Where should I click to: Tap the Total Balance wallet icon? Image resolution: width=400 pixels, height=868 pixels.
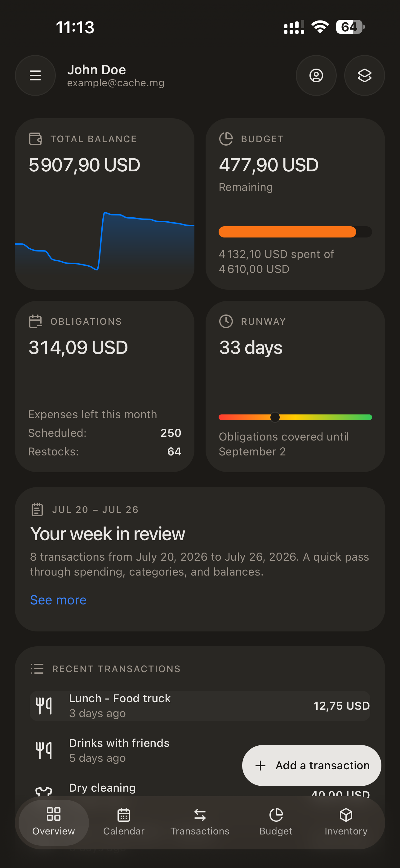[36, 139]
